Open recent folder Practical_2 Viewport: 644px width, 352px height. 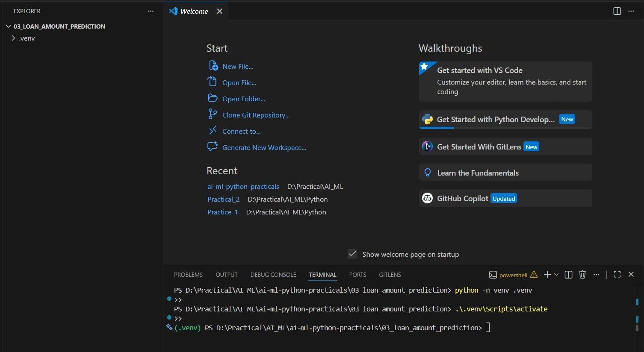(223, 199)
